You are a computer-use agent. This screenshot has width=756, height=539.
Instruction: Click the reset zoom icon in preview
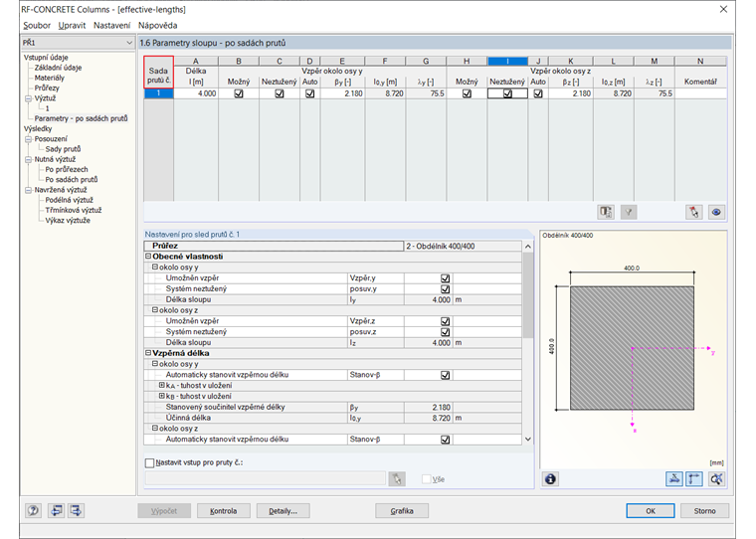pos(715,478)
